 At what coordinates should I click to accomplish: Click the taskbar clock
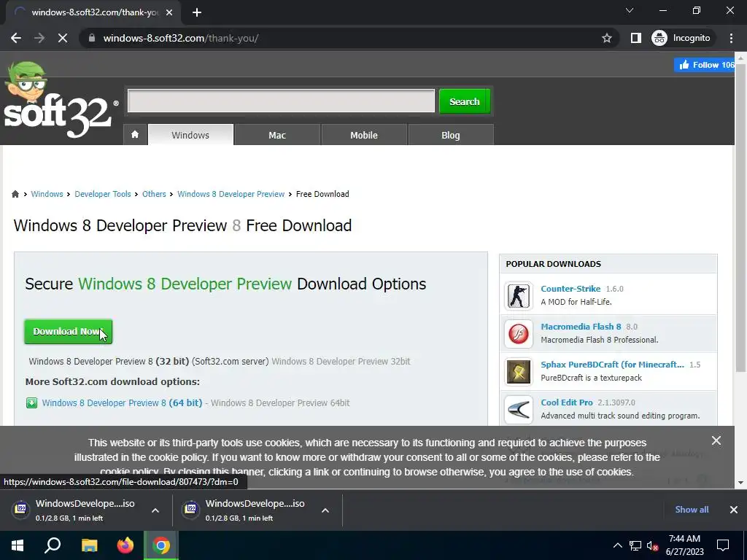684,545
